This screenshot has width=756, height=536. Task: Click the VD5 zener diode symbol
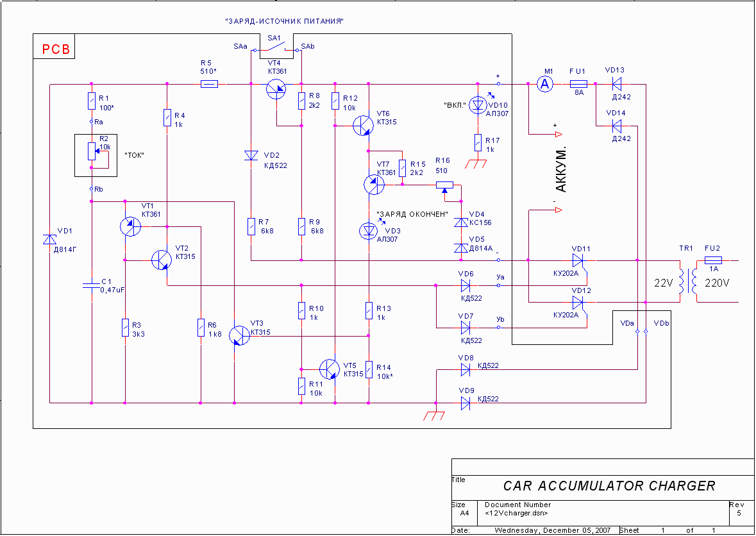tap(461, 247)
